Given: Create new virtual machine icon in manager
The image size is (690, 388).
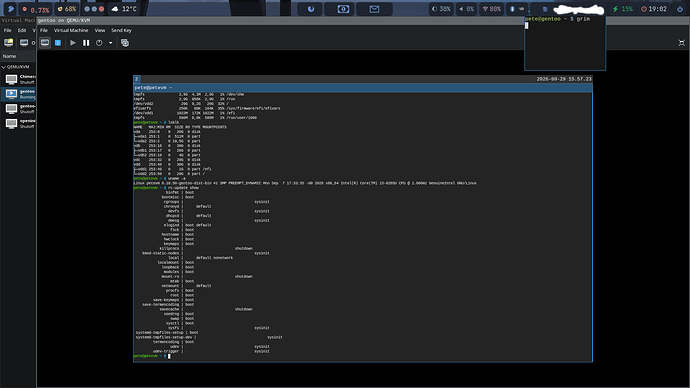Looking at the screenshot, I should point(8,43).
